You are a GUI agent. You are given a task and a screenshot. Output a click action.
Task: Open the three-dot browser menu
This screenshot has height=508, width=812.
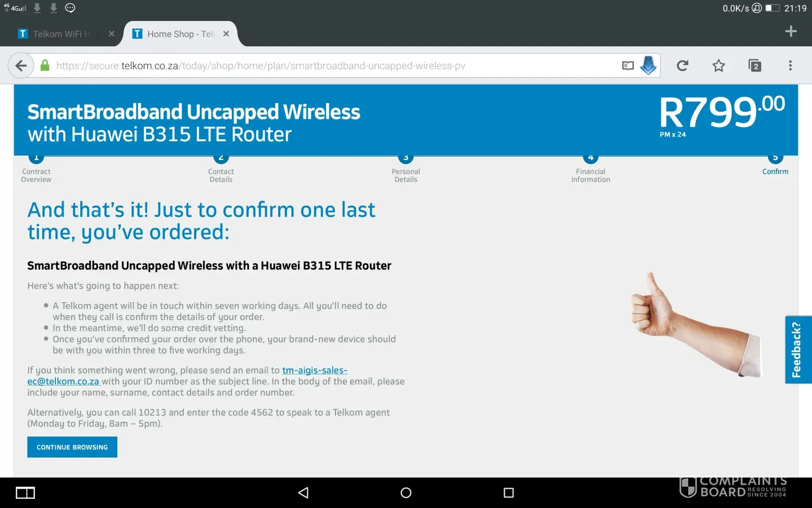point(790,66)
